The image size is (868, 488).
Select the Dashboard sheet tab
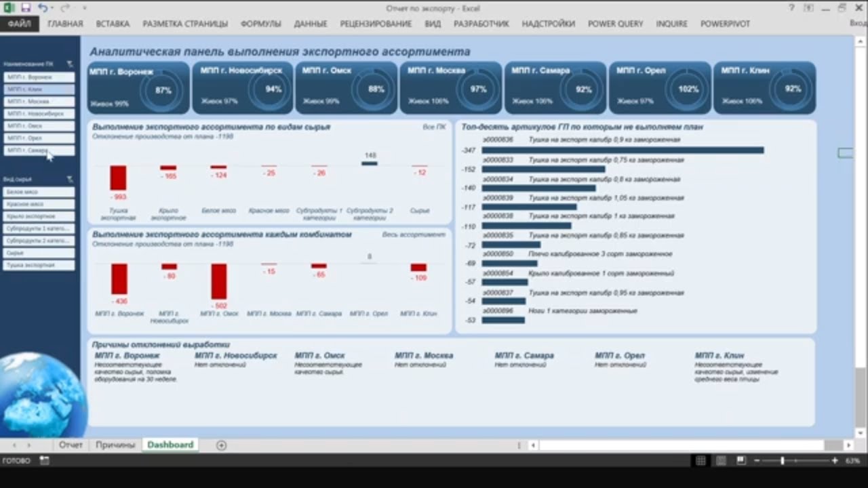tap(170, 445)
